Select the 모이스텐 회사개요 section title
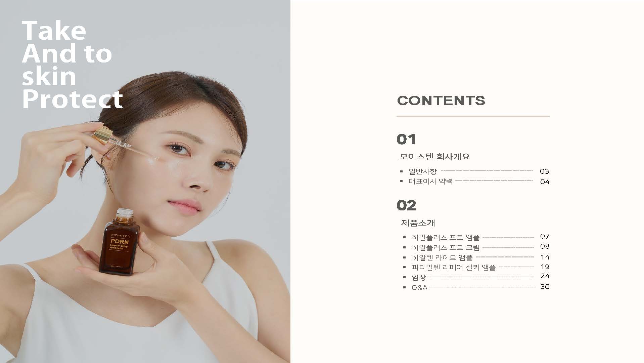This screenshot has width=644, height=363. [434, 157]
